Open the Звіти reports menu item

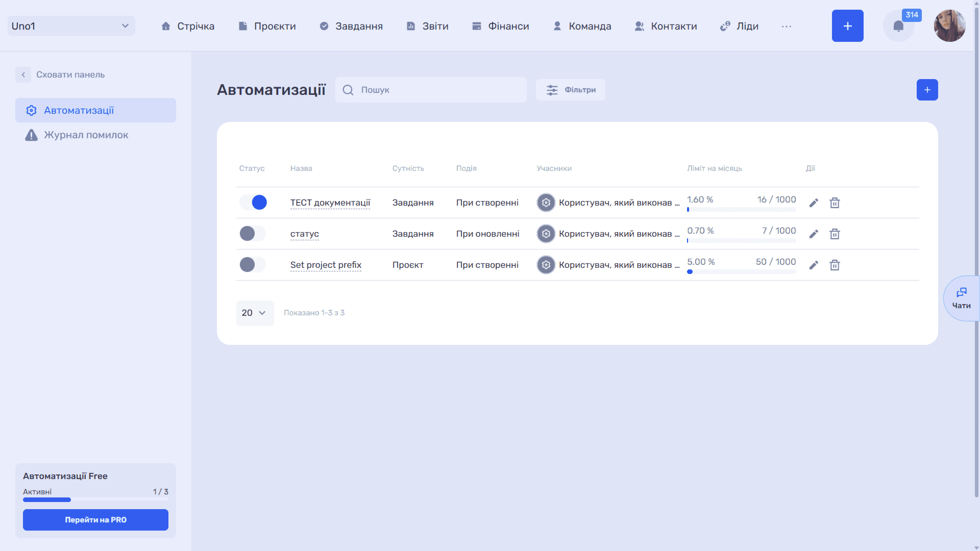point(427,26)
